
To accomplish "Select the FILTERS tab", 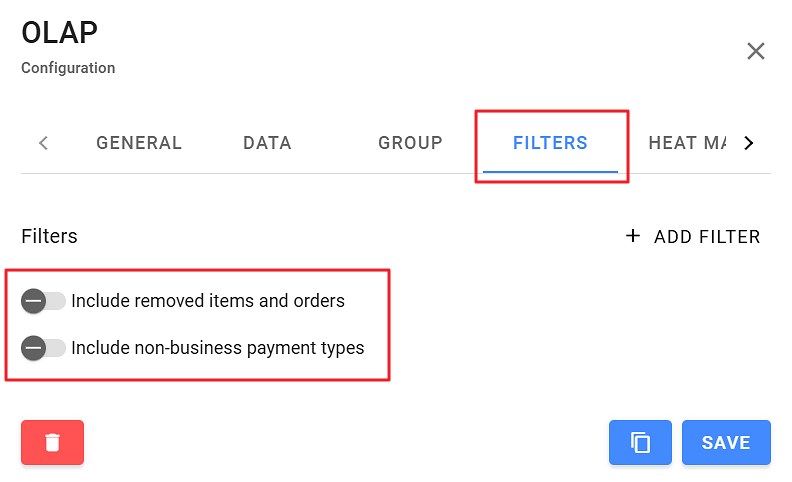I will pos(550,143).
